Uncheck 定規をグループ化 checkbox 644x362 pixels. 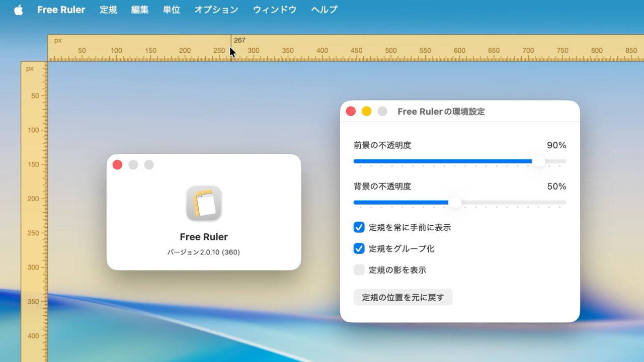click(359, 248)
